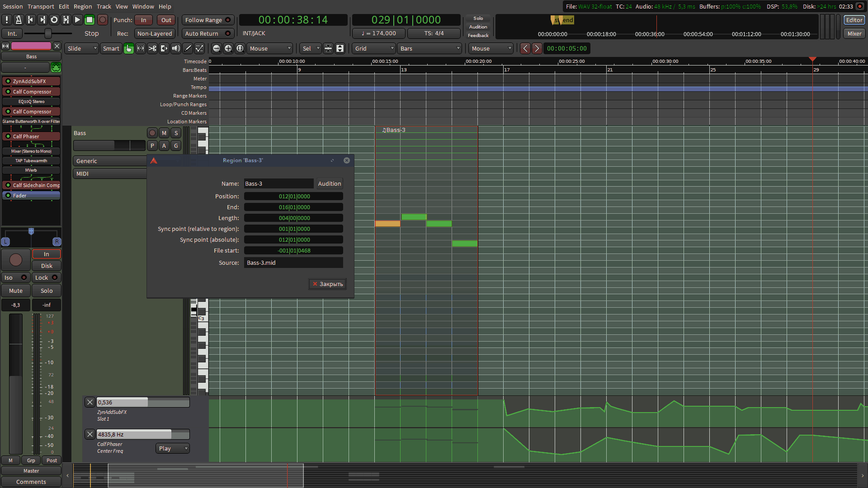Click the zoom out minus icon
Image resolution: width=868 pixels, height=488 pixels.
coord(217,48)
